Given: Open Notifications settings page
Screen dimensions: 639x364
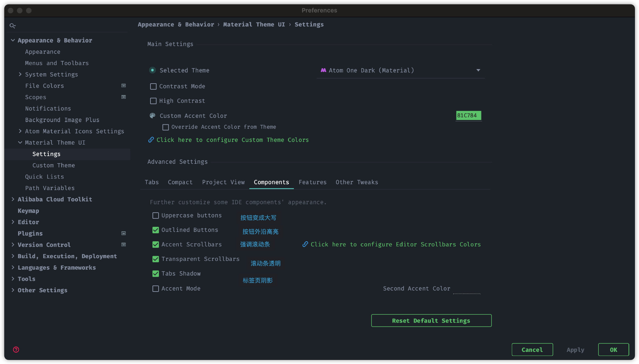Looking at the screenshot, I should point(48,108).
